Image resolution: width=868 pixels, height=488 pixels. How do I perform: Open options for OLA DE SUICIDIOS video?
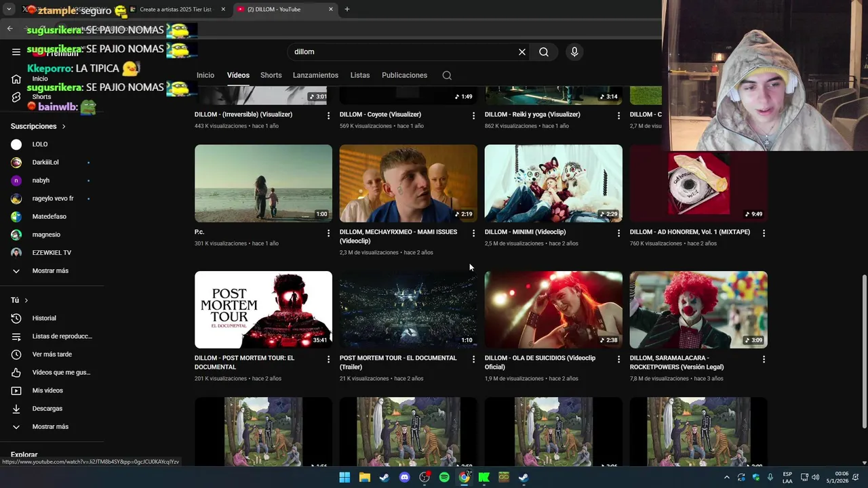[618, 359]
